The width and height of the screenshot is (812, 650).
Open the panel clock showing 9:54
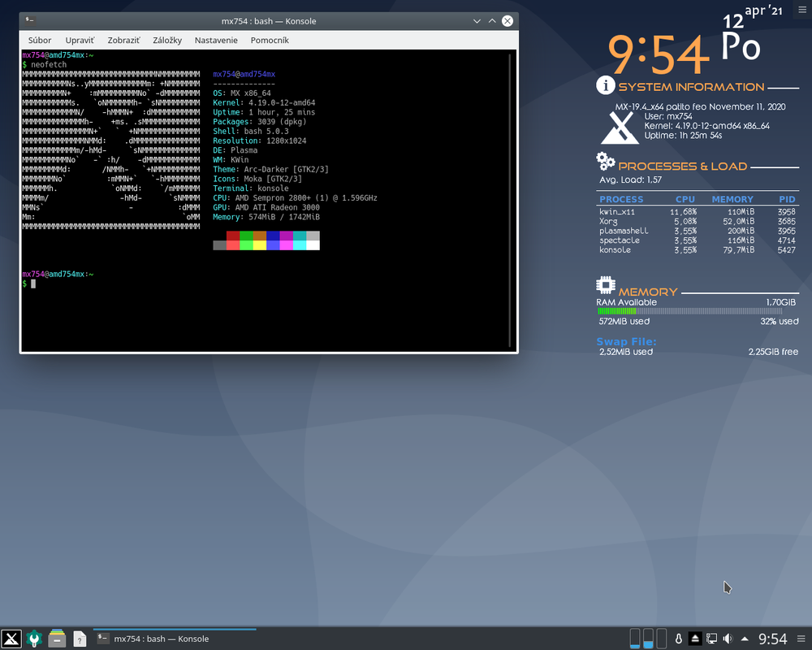[773, 639]
